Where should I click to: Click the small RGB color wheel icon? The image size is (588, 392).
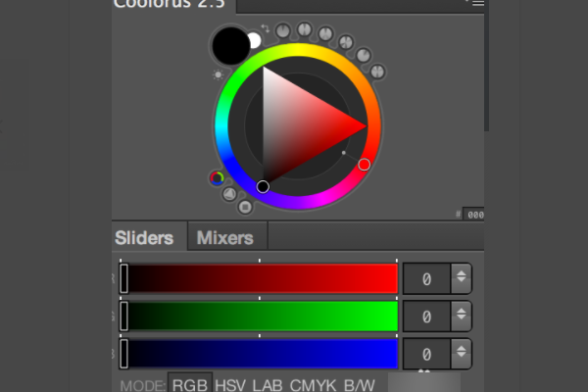click(x=217, y=177)
